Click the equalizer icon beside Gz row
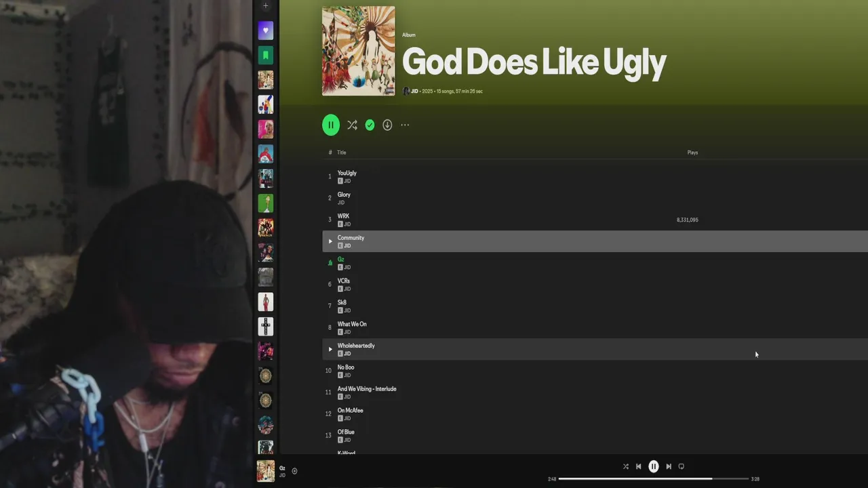Screen dimensions: 868x488 pyautogui.click(x=330, y=263)
